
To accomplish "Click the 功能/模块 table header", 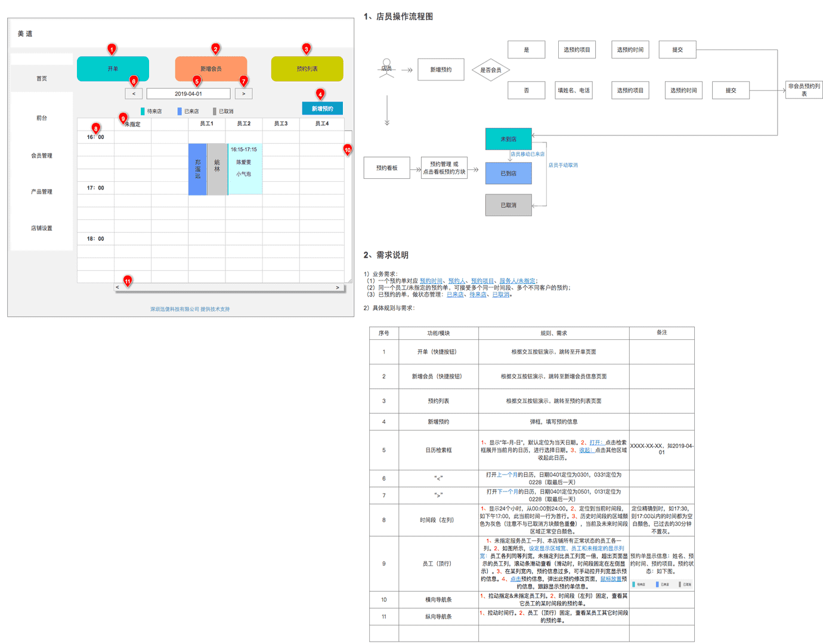I will 438,333.
